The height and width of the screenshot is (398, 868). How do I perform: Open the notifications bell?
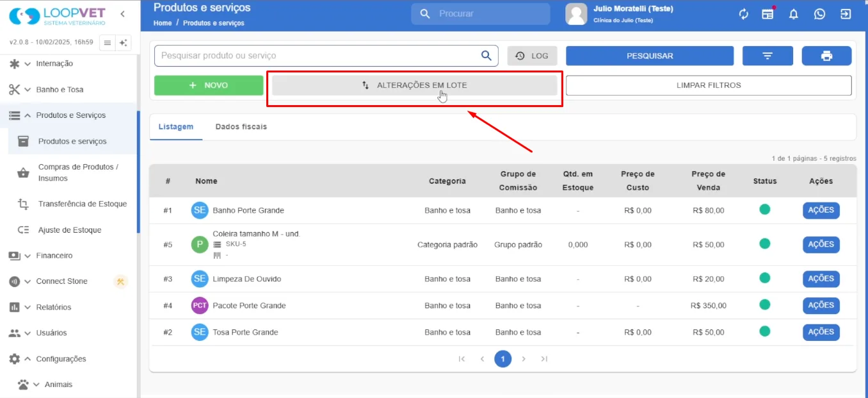794,14
